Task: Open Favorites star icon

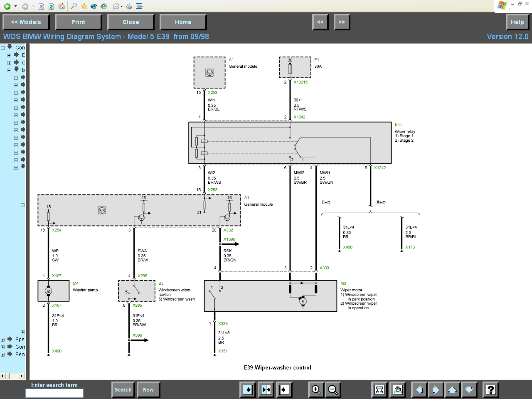Action: coord(84,6)
